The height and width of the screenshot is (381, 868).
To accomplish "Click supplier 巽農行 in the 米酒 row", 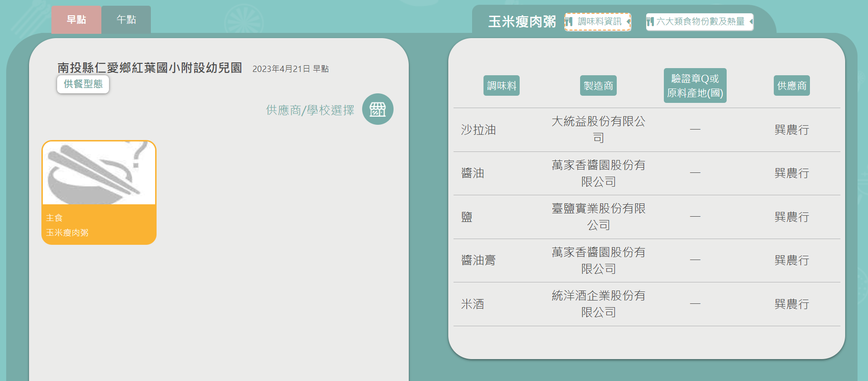I will 792,304.
